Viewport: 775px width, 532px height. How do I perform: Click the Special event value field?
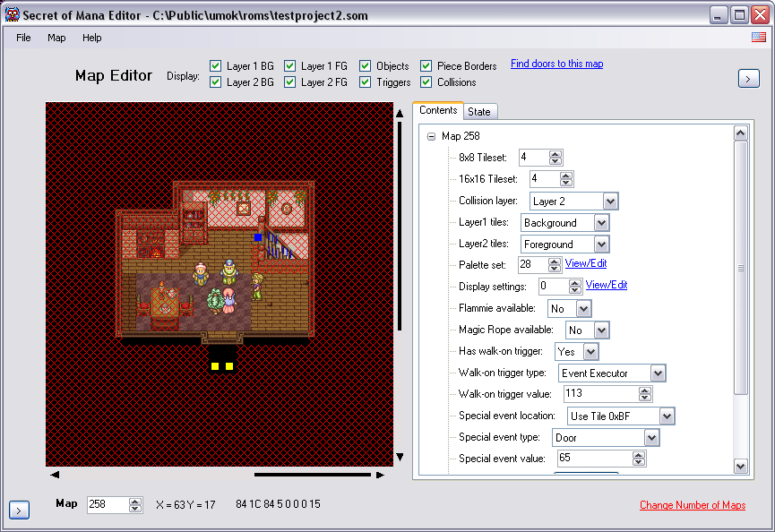[595, 458]
